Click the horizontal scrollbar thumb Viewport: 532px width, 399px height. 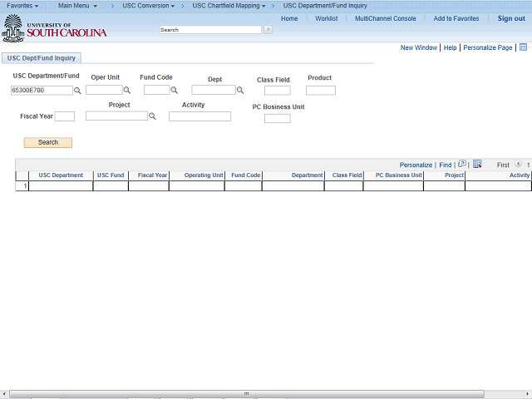tap(247, 394)
